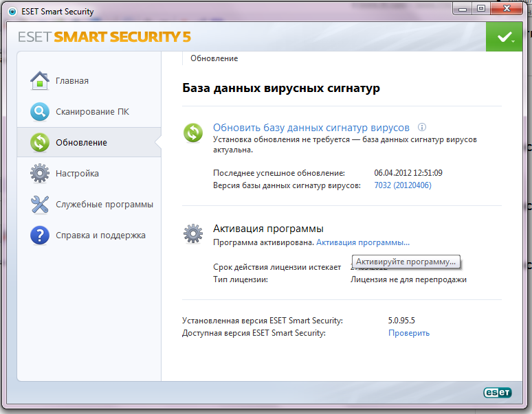The height and width of the screenshot is (414, 532).
Task: Click Лицензия не для перепродажи text
Action: point(408,279)
